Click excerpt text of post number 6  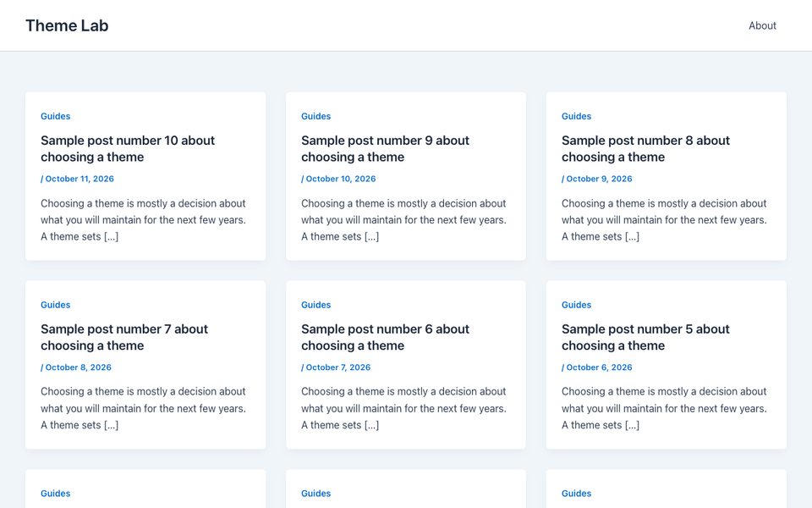point(404,408)
